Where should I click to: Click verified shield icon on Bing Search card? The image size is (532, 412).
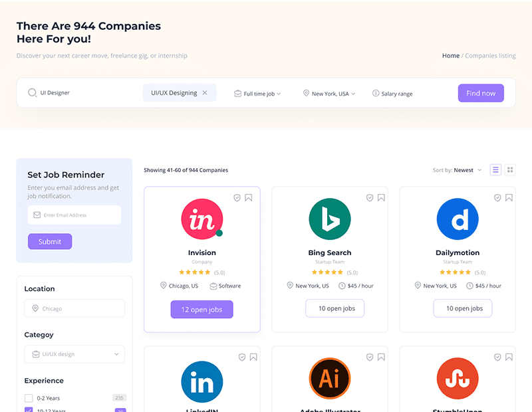(x=370, y=197)
